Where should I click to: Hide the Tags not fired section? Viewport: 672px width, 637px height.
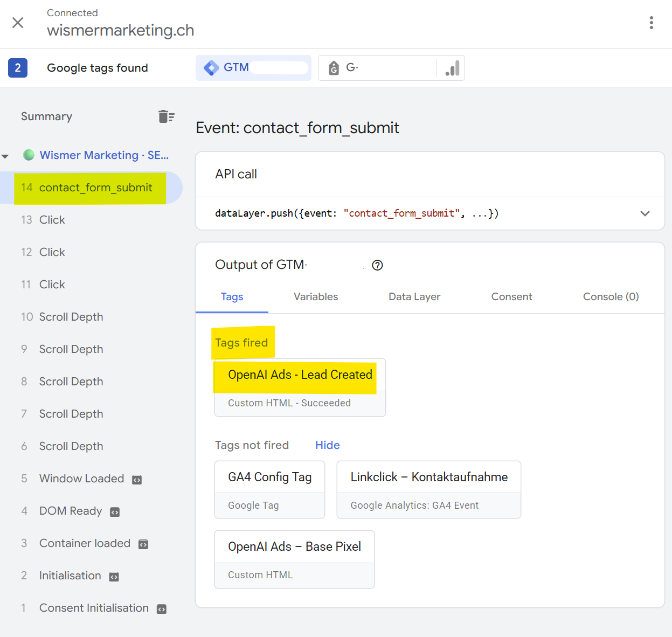[x=328, y=445]
